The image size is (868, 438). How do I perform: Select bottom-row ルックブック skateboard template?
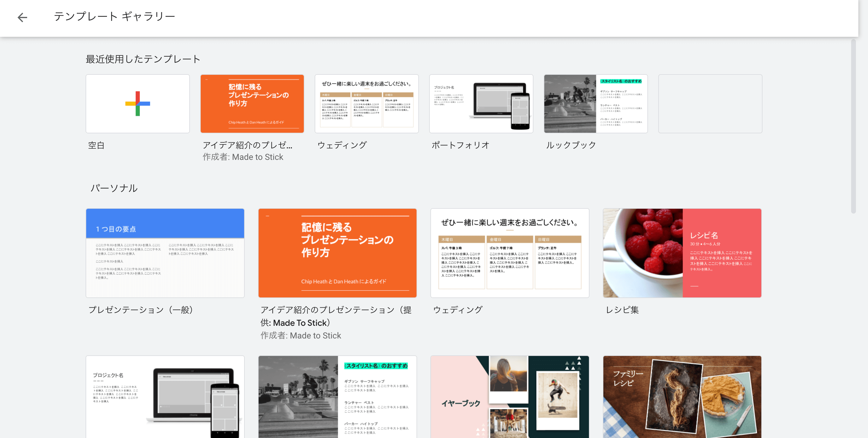[x=337, y=397]
